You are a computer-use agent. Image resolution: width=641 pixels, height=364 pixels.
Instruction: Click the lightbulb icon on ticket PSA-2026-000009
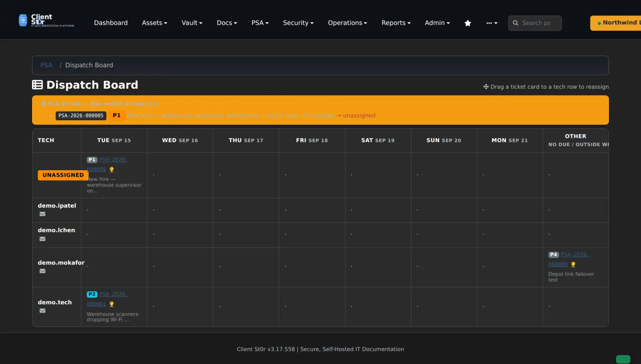pos(573,264)
